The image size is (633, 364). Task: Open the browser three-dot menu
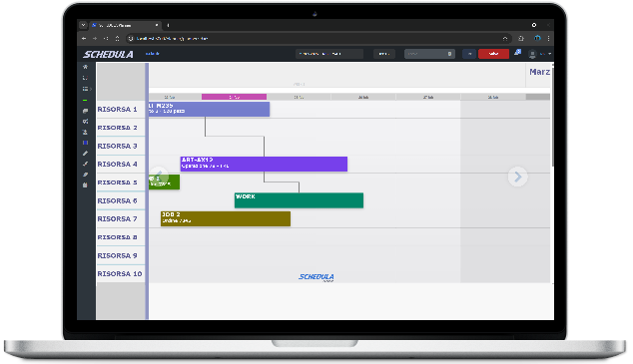click(548, 38)
